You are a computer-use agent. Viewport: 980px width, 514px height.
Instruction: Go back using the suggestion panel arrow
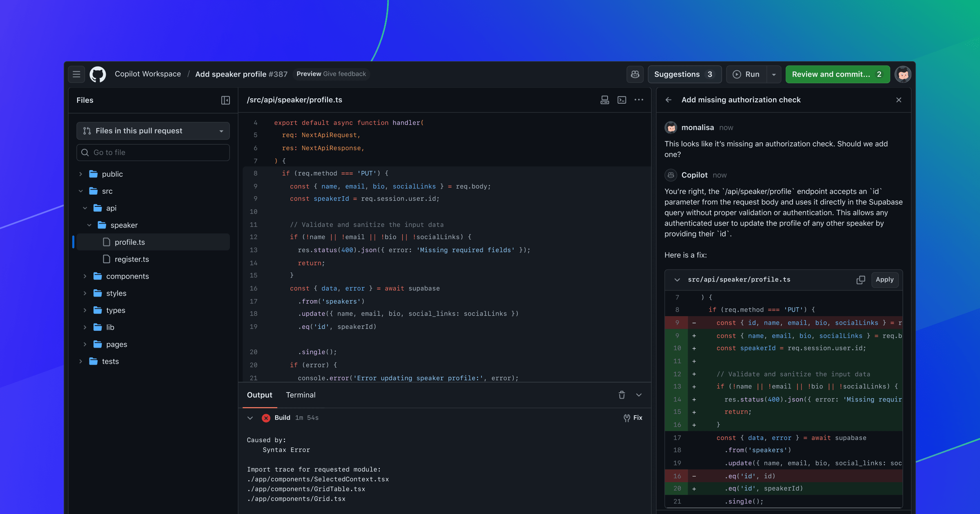(668, 100)
